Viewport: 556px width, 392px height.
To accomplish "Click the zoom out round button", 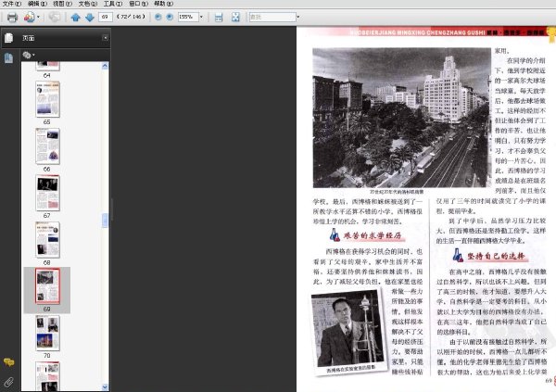I will click(158, 17).
